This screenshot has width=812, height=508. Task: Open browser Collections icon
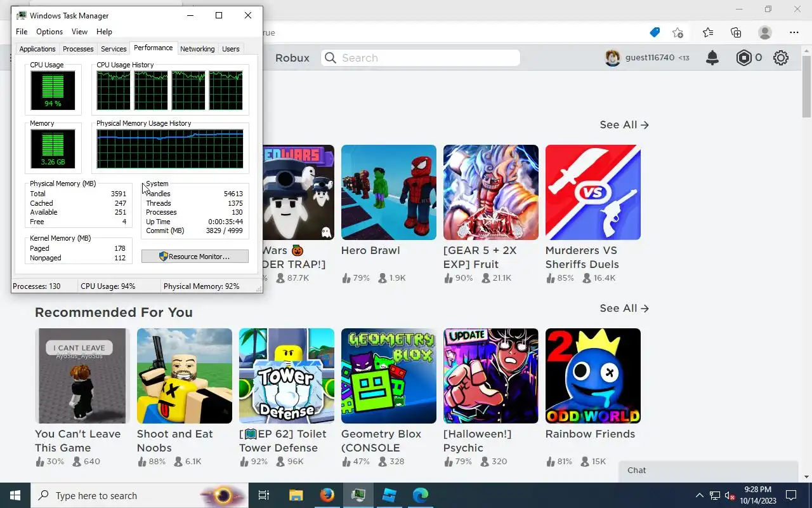point(736,32)
